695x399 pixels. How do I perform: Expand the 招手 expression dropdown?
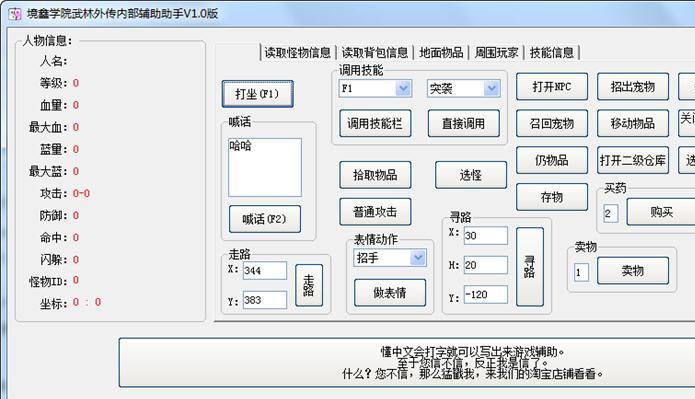[418, 258]
